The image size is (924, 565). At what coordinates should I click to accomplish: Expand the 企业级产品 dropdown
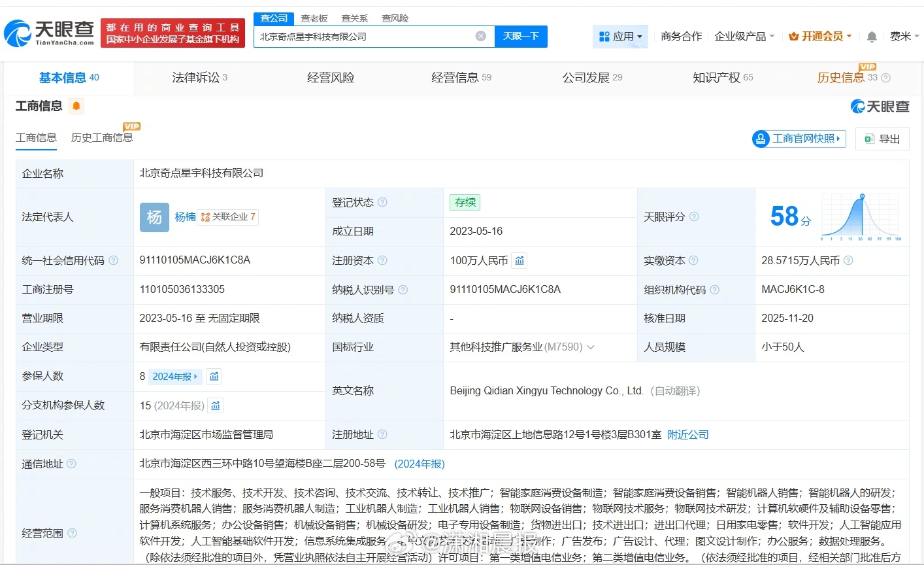tap(744, 37)
